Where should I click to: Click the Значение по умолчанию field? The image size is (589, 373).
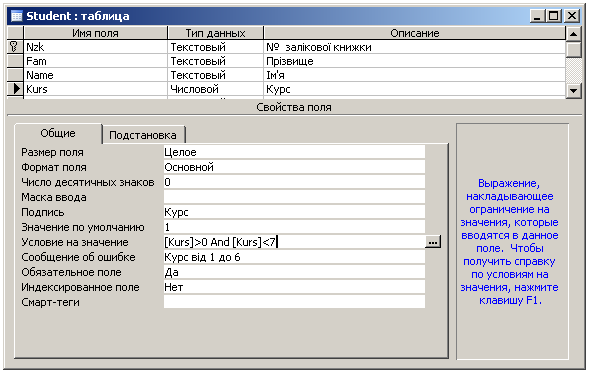[x=294, y=227]
